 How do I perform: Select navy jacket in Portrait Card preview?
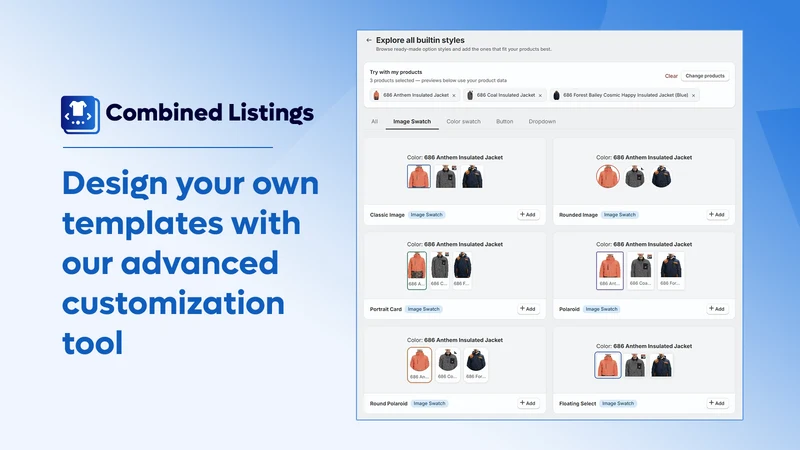pos(462,270)
